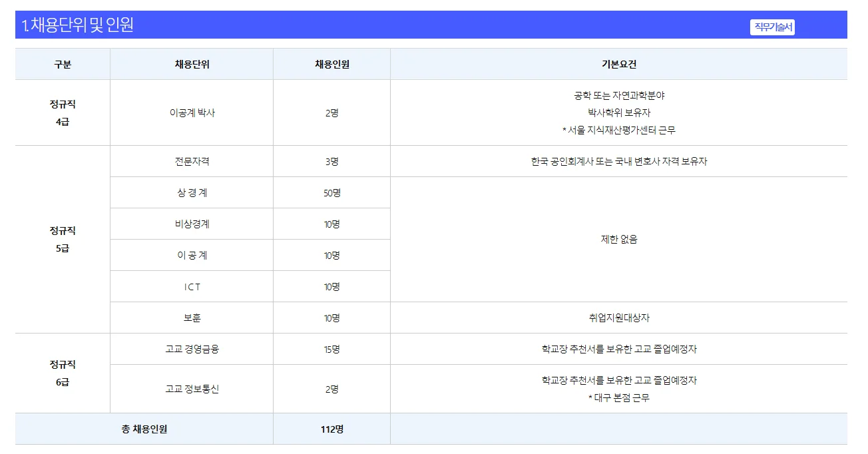The width and height of the screenshot is (868, 454).
Task: Select the ICT recruitment unit cell
Action: coord(191,286)
